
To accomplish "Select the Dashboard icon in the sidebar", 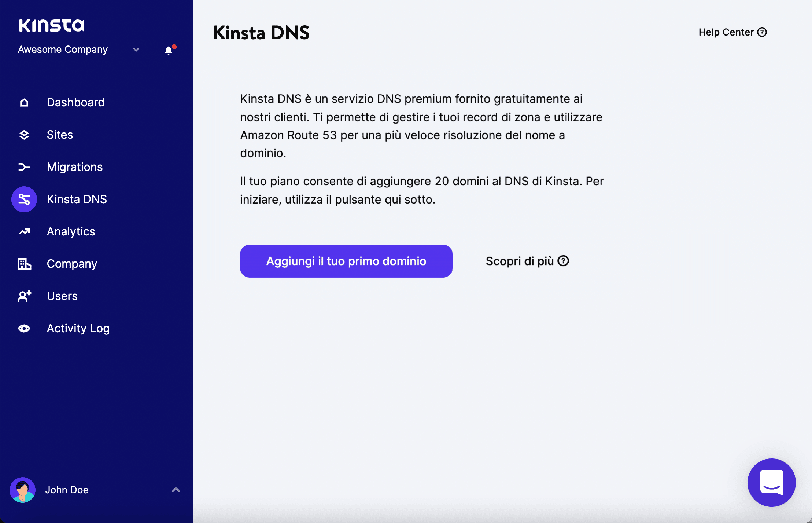I will click(x=24, y=102).
